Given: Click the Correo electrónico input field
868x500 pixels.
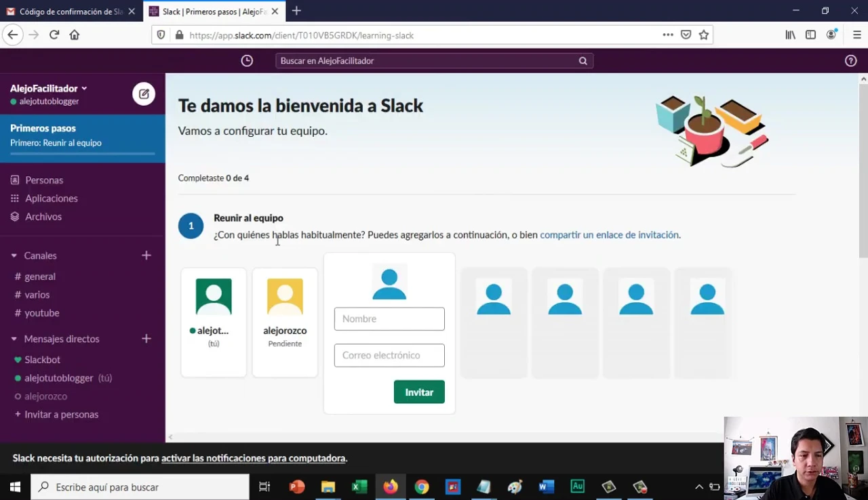Looking at the screenshot, I should [389, 356].
